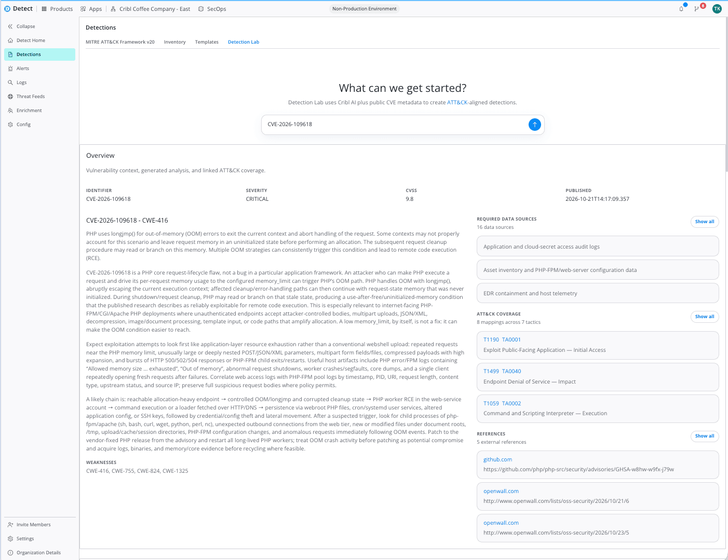Image resolution: width=728 pixels, height=560 pixels.
Task: Submit the CVE query arrow button
Action: point(534,125)
